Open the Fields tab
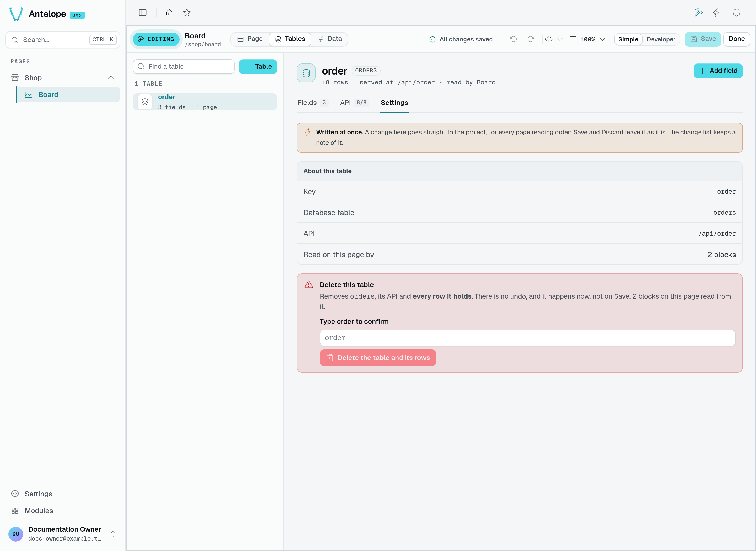 [312, 103]
